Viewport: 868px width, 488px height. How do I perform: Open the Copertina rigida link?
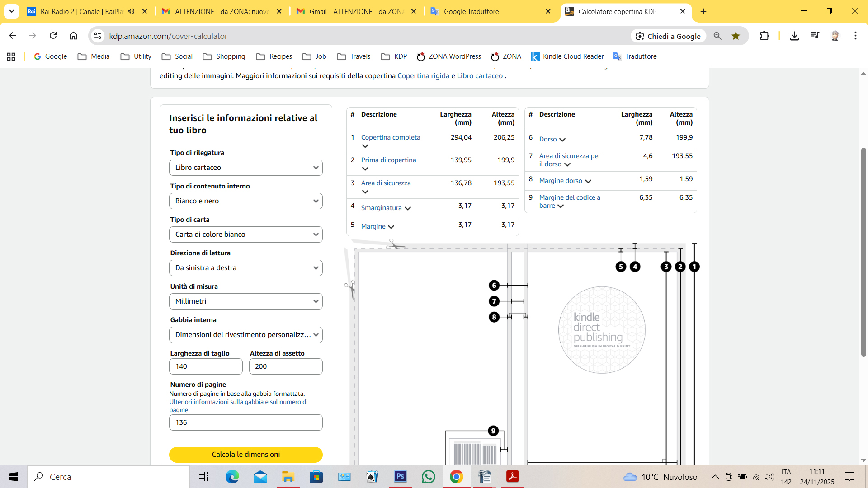click(423, 76)
